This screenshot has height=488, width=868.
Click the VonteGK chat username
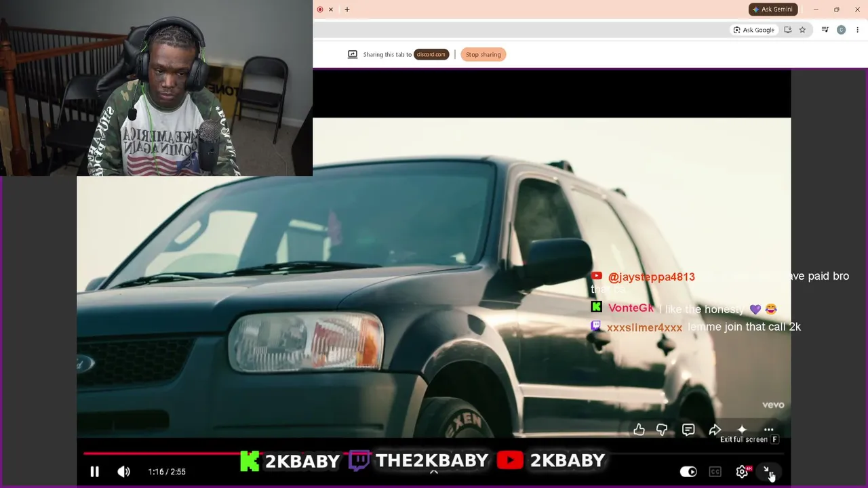click(631, 308)
